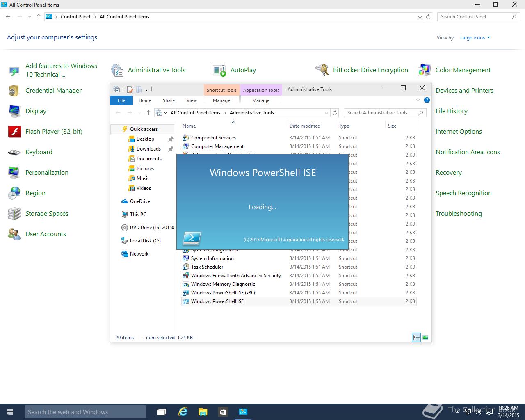Viewport: 525px width, 420px height.
Task: Open Notification Area Icons link
Action: point(468,152)
